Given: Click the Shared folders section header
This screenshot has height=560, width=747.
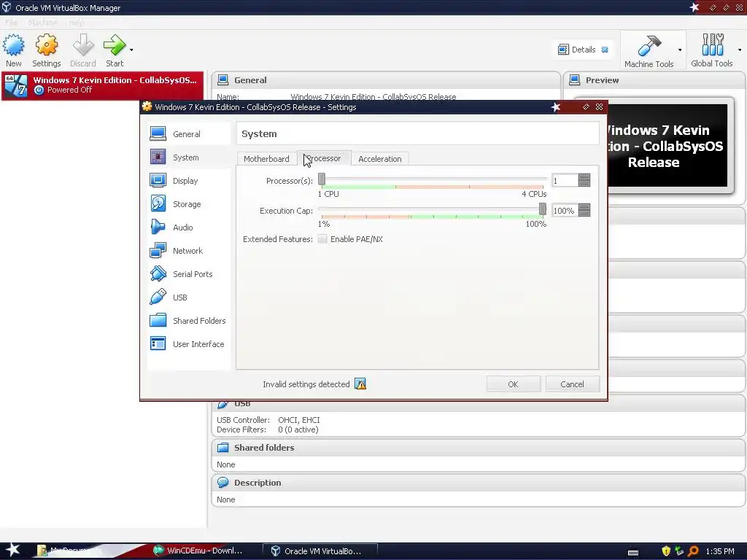Looking at the screenshot, I should [x=477, y=448].
